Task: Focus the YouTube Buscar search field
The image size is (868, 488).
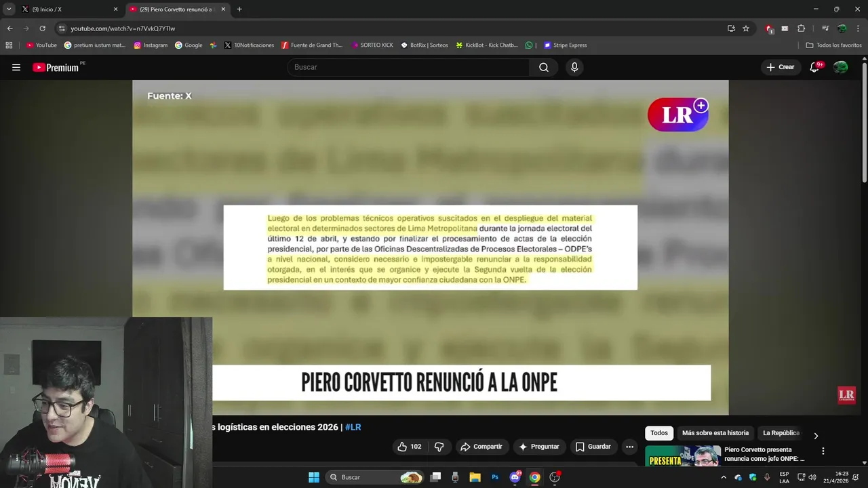Action: [408, 67]
